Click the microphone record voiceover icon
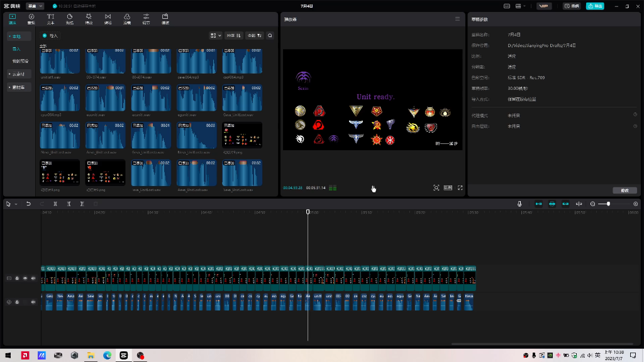 (519, 204)
